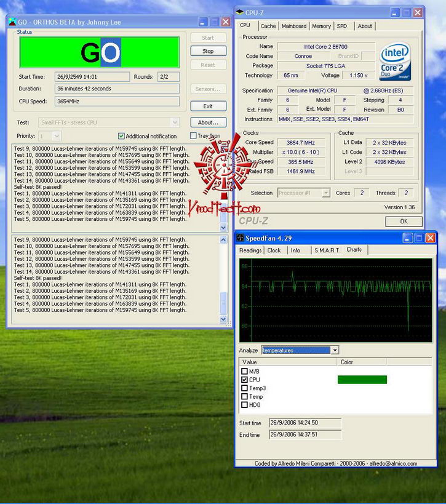Switch to the Cache tab in CPU-Z
The height and width of the screenshot is (504, 446).
268,26
